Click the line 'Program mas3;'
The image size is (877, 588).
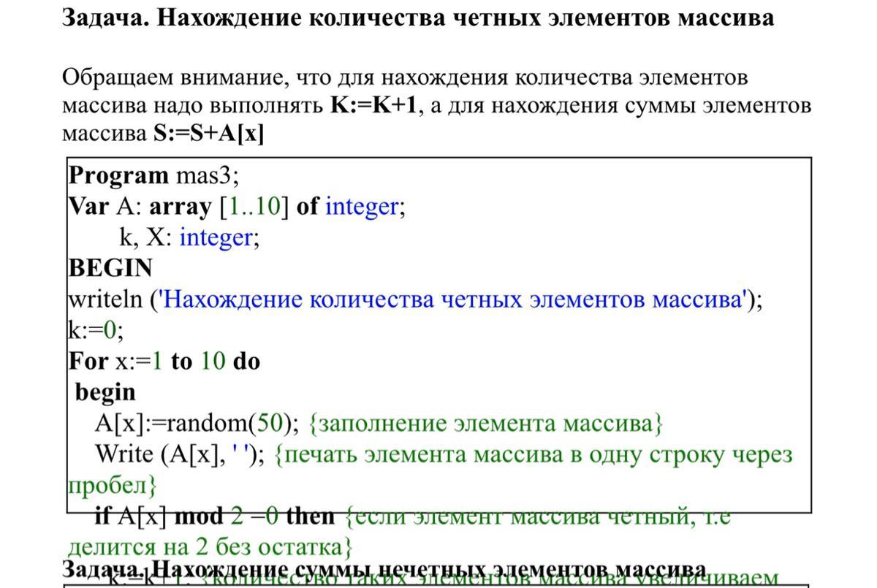pos(154,176)
